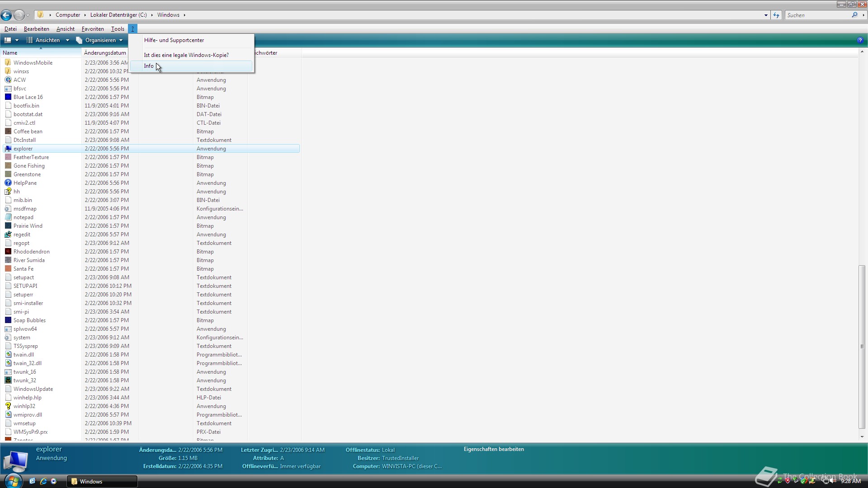This screenshot has width=868, height=488.
Task: Select the msdfmap configuration icon
Action: 8,208
